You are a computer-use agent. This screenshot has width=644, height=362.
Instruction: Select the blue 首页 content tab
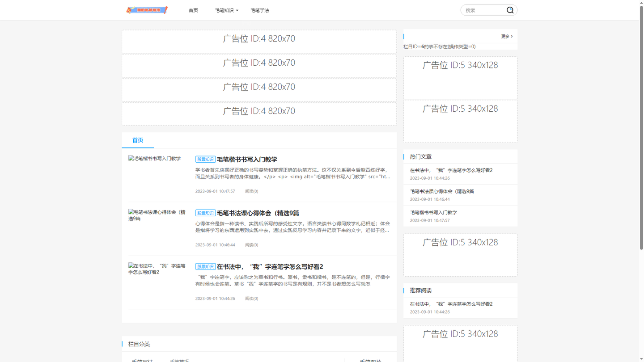coord(138,140)
